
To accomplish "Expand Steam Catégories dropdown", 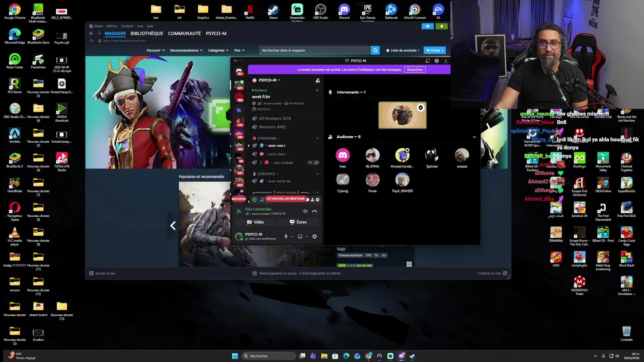I will click(218, 50).
